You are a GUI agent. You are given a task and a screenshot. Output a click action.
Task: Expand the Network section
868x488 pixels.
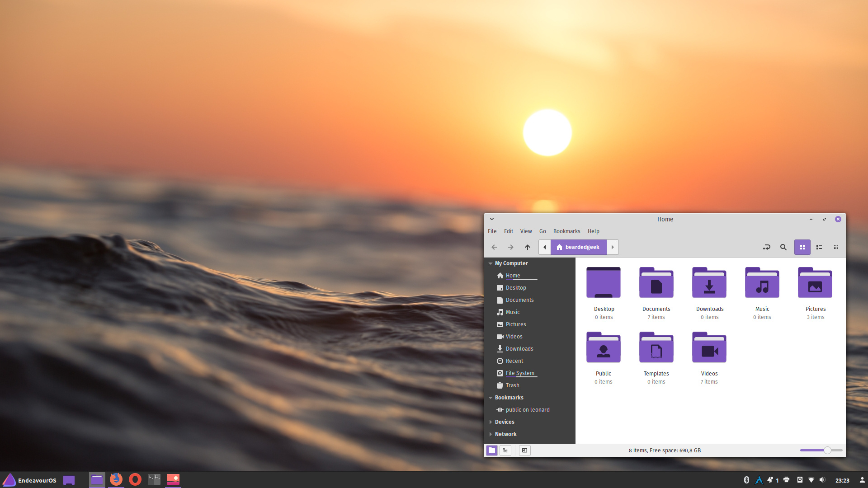point(491,434)
